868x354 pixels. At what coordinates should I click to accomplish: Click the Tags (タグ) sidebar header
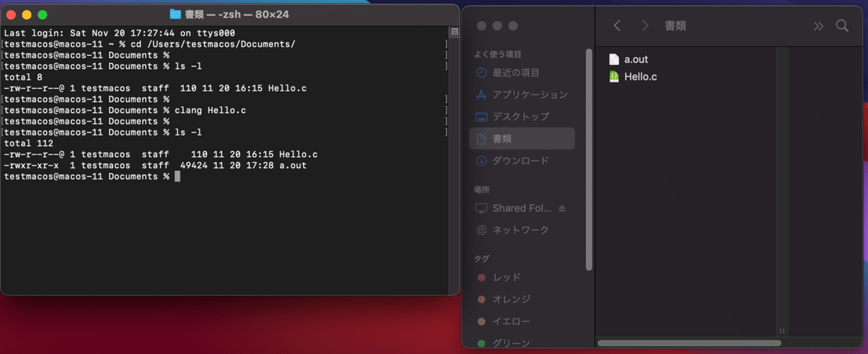point(482,258)
